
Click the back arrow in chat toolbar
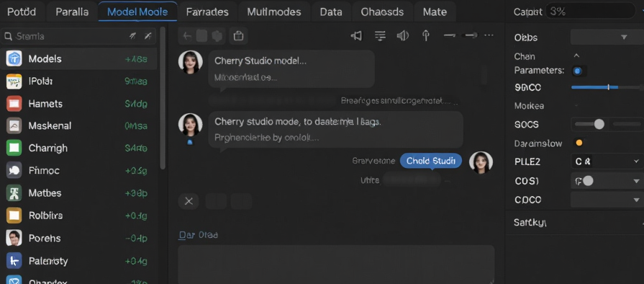[187, 36]
